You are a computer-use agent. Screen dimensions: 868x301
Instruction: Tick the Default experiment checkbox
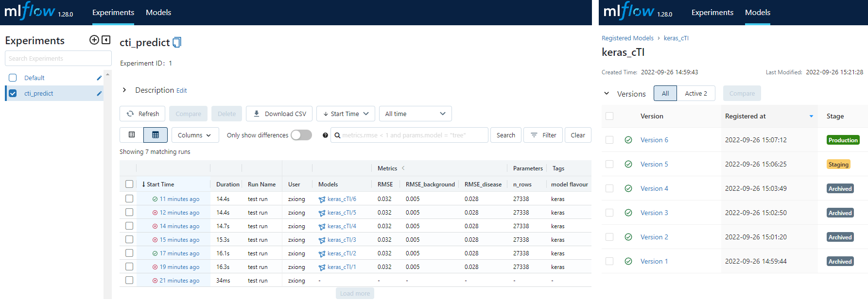tap(13, 78)
